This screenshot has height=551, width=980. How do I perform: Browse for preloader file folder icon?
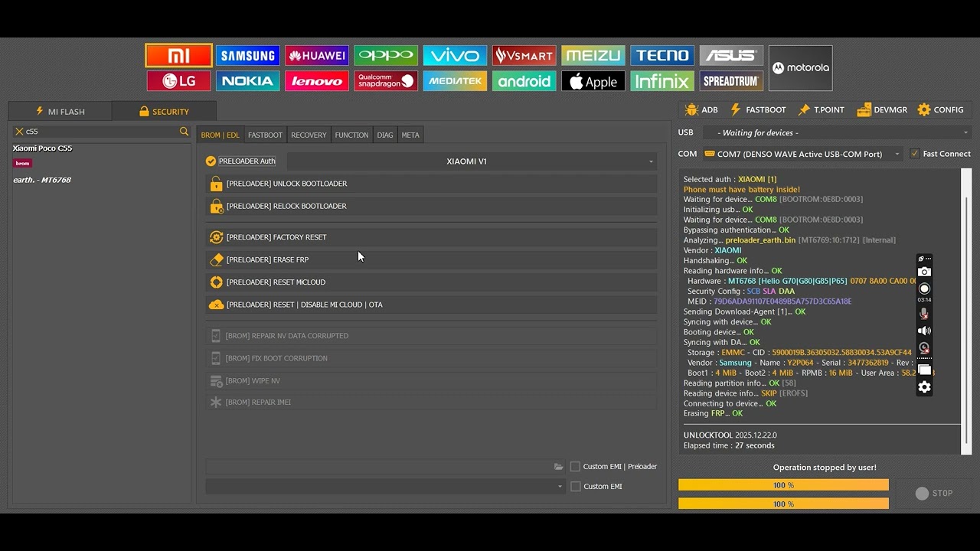point(559,467)
